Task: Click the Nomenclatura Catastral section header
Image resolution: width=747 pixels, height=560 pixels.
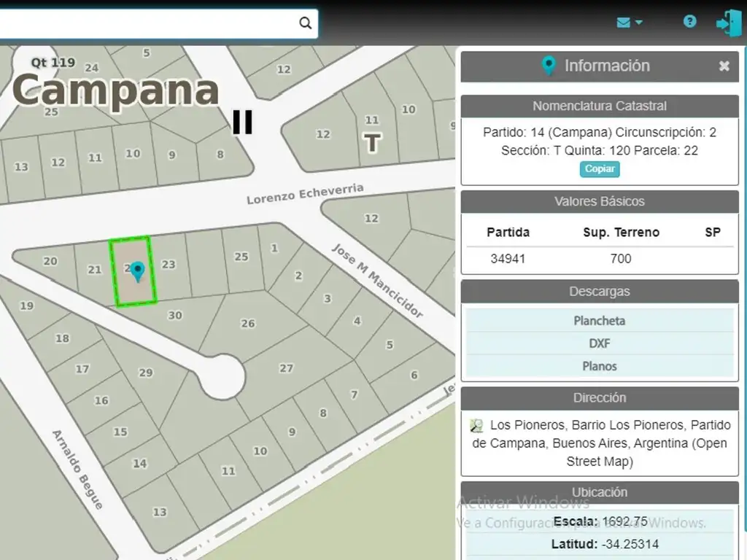Action: 599,106
